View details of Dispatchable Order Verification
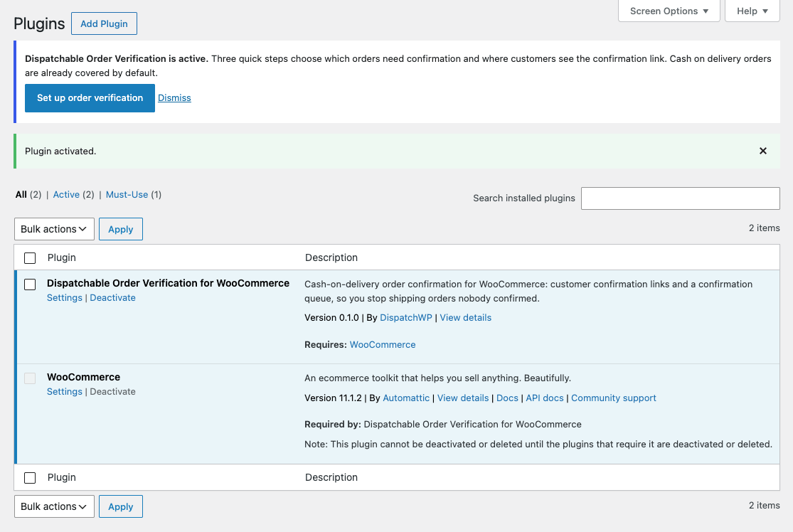This screenshot has height=532, width=793. click(465, 318)
